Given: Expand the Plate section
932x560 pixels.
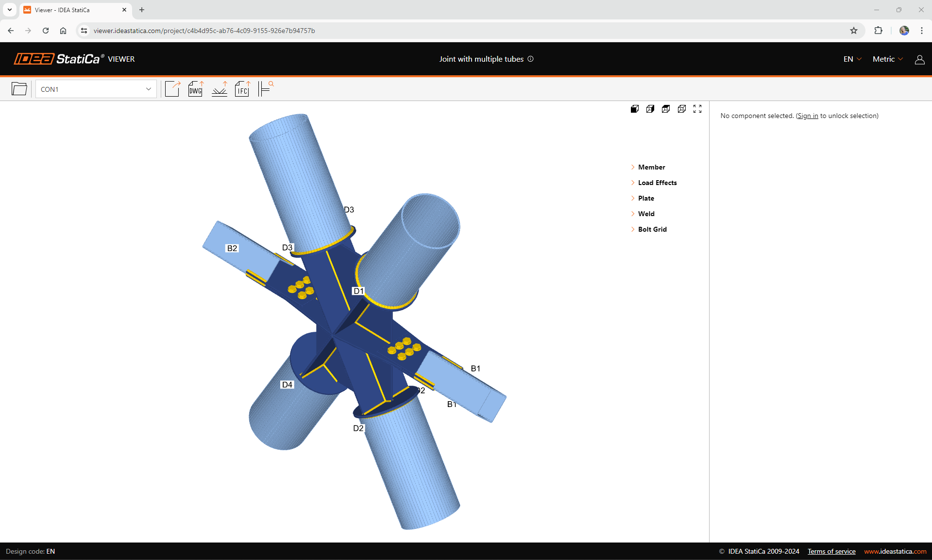Looking at the screenshot, I should (646, 198).
